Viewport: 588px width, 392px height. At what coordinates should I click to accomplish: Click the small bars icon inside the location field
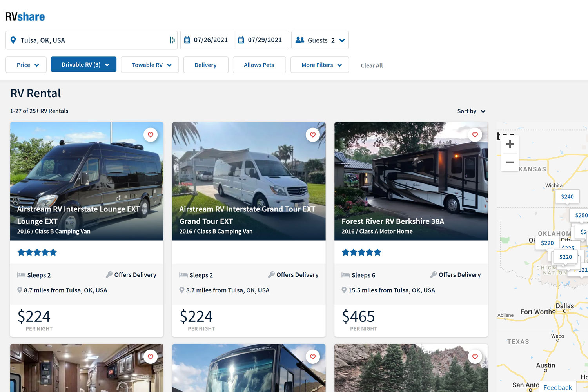click(x=172, y=40)
